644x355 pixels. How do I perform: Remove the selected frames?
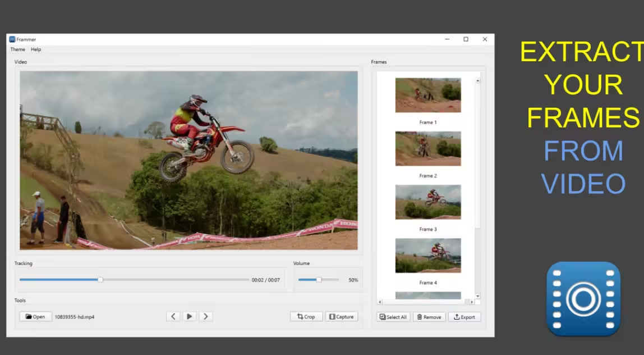429,317
